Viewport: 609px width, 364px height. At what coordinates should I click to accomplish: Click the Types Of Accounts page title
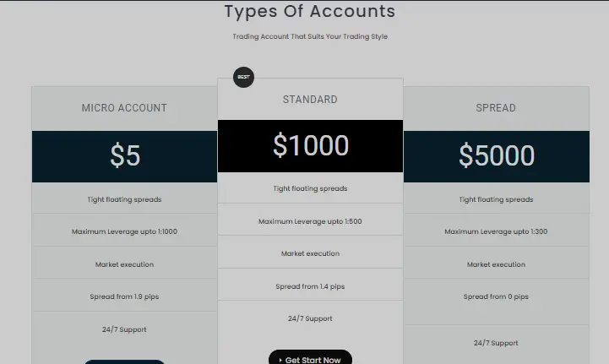[x=309, y=12]
